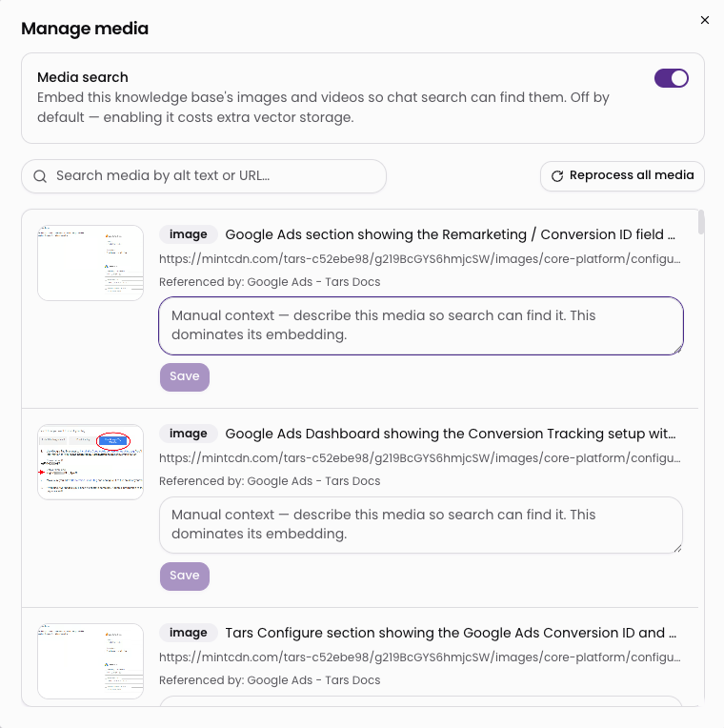Click 'Referenced by' text of Conversion Tracking image
The width and height of the screenshot is (724, 728).
pos(270,481)
